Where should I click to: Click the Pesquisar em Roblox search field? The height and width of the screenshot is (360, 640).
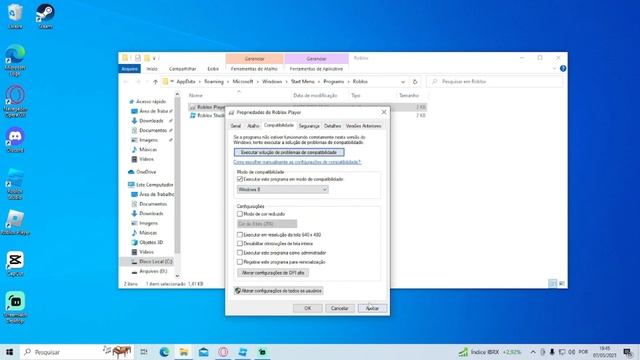click(494, 82)
